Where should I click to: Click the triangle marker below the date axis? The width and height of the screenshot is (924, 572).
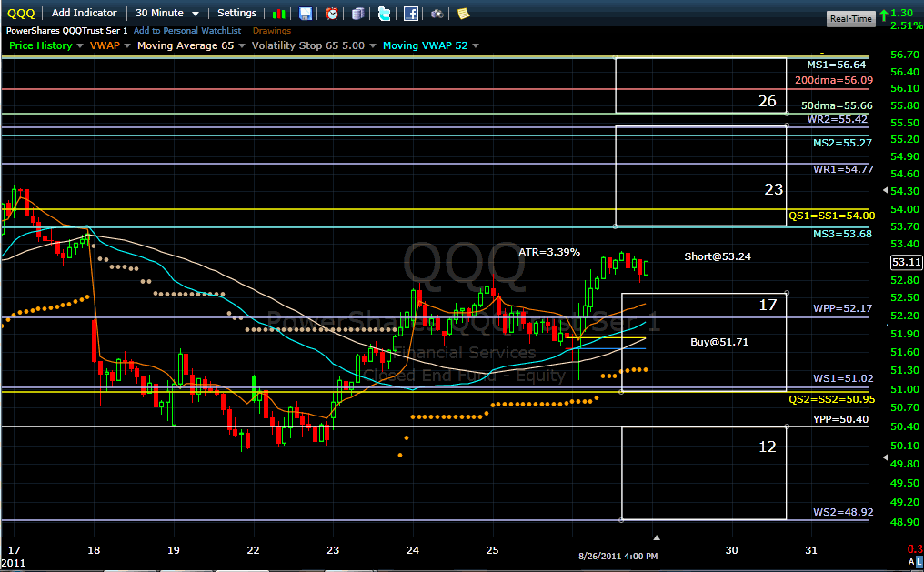[x=658, y=537]
